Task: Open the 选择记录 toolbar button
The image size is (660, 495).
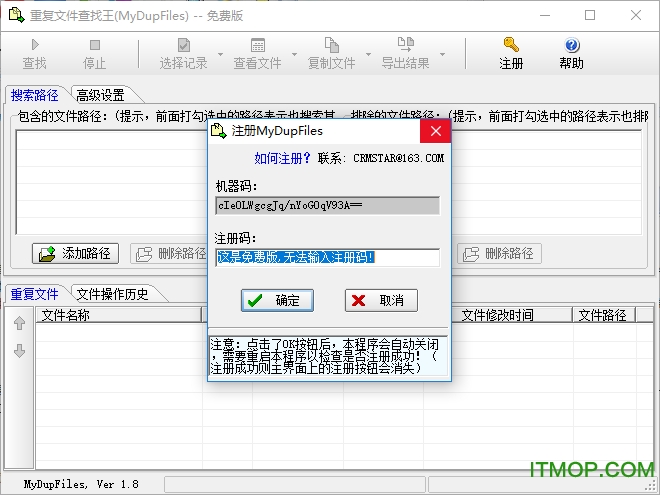Action: click(x=184, y=54)
